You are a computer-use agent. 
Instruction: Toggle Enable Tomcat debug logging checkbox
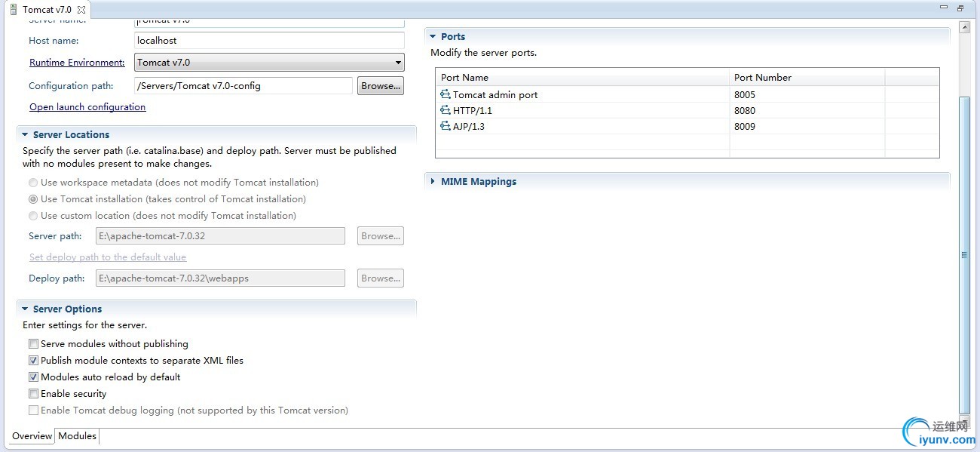click(x=33, y=410)
